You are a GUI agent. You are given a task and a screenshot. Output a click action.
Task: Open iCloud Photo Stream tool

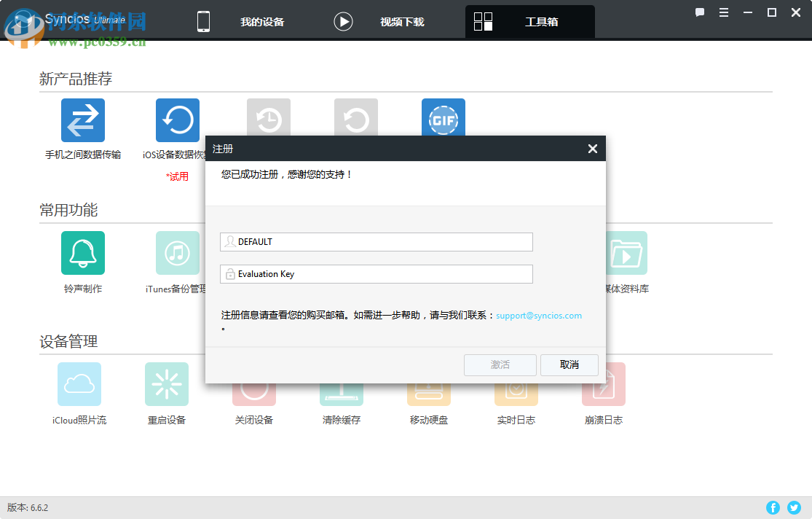point(79,384)
